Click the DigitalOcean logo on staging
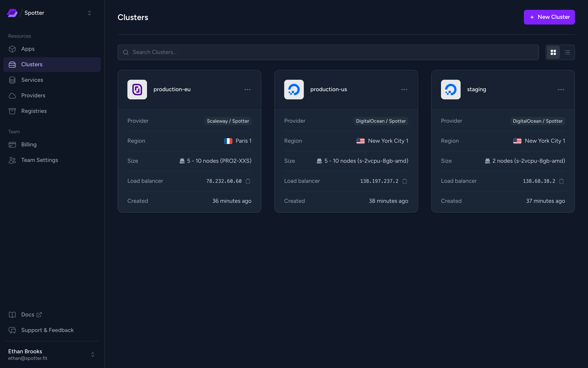588x368 pixels. (x=451, y=90)
